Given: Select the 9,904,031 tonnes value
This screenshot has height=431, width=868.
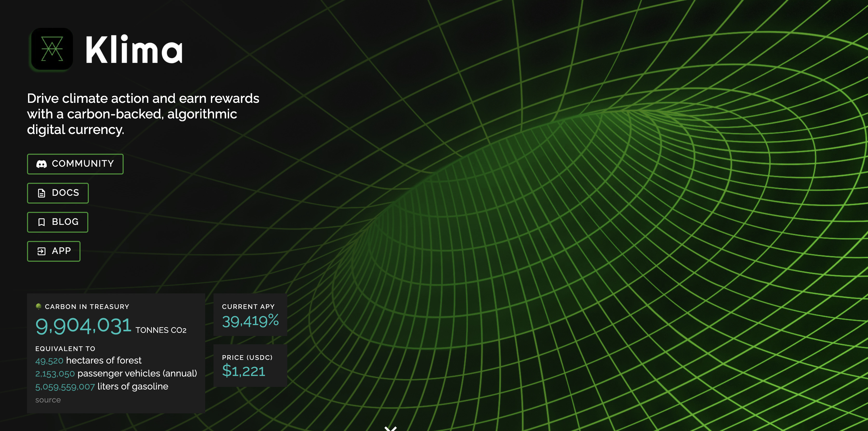Looking at the screenshot, I should (83, 326).
